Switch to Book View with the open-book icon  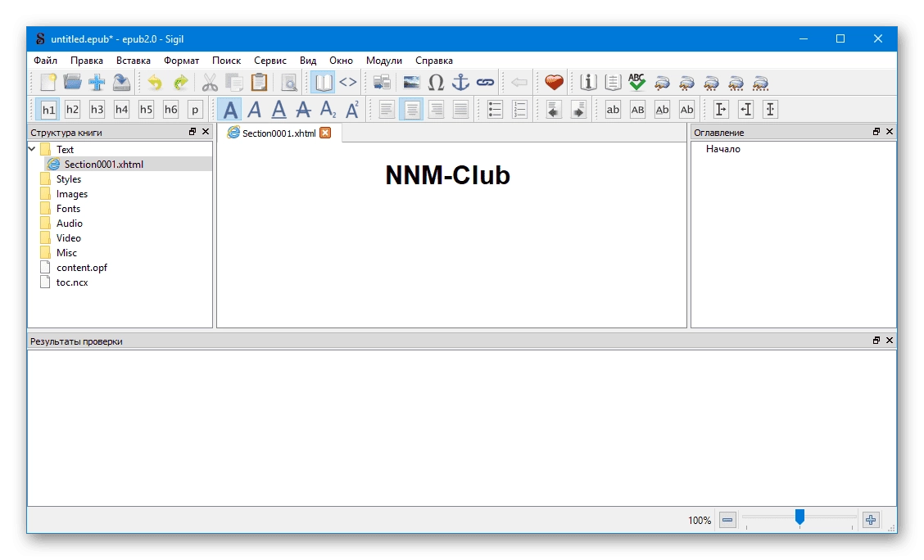(323, 83)
